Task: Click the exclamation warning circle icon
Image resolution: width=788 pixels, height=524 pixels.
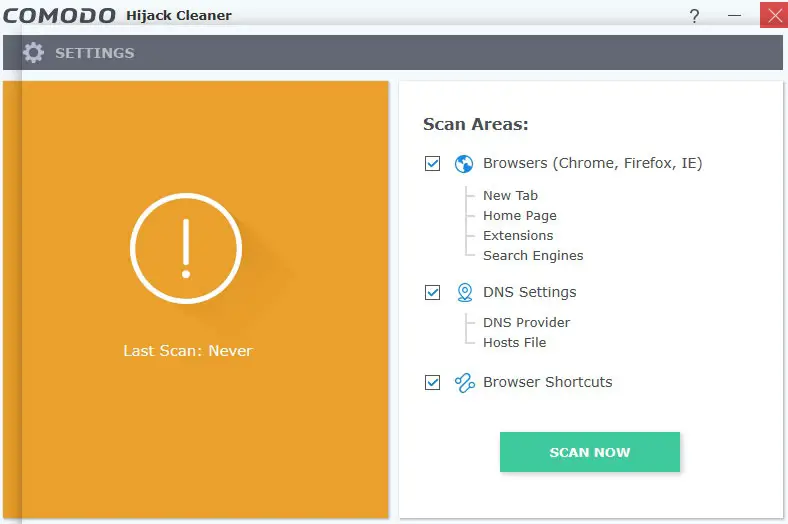Action: tap(186, 248)
